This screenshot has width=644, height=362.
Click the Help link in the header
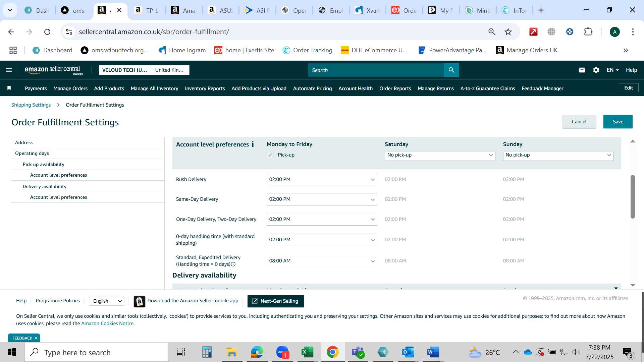631,70
